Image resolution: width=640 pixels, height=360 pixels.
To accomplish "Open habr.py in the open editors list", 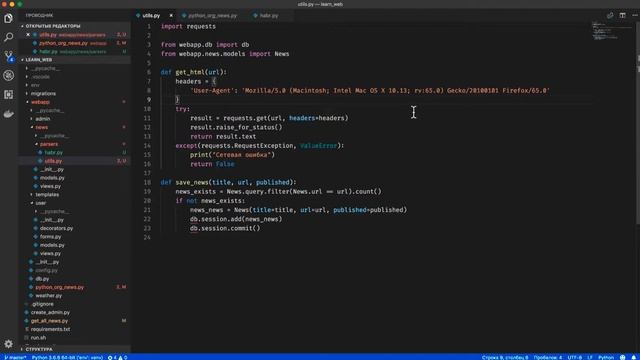I will (48, 52).
